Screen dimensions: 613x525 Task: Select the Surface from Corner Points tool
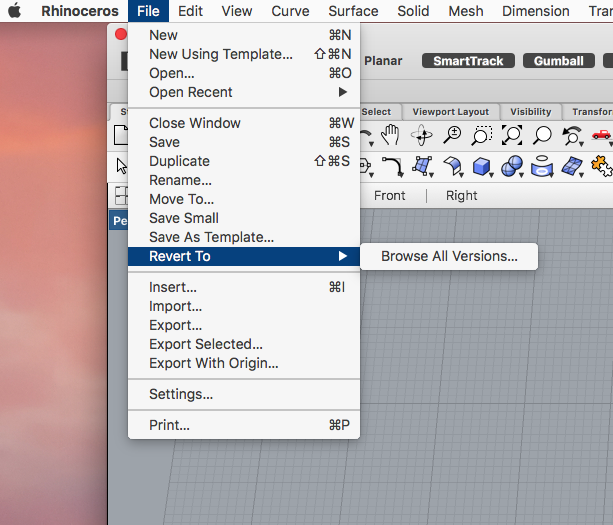pyautogui.click(x=421, y=166)
